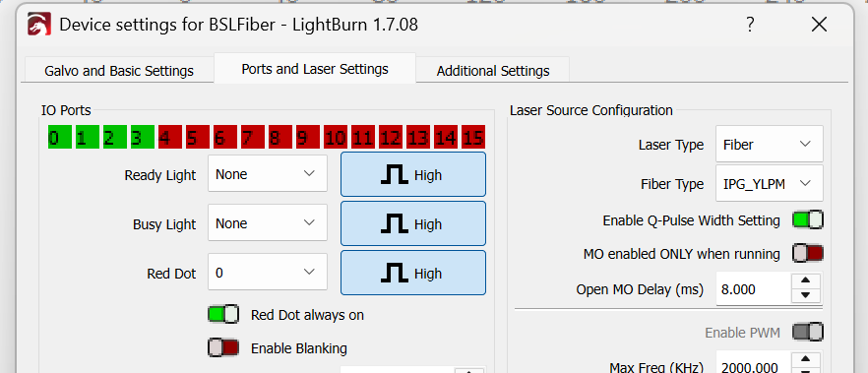The image size is (868, 373).
Task: Select Ports and Laser Settings tab
Action: pyautogui.click(x=315, y=69)
